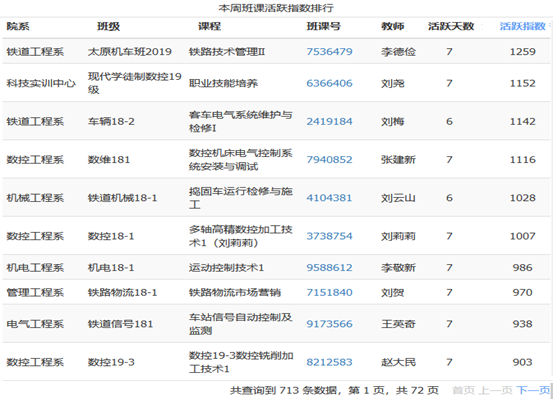Image resolution: width=553 pixels, height=399 pixels.
Task: Click the 班课号 column header
Action: pos(323,26)
